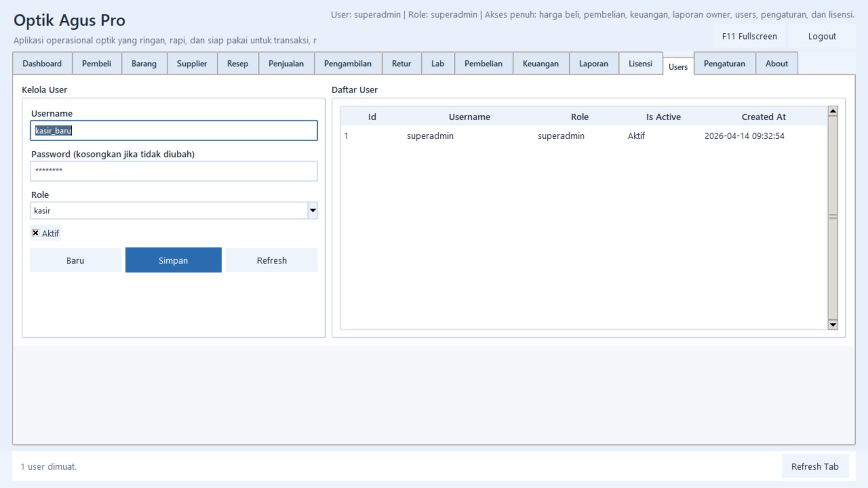Viewport: 868px width, 488px height.
Task: Open the Role combo box field
Action: point(169,211)
